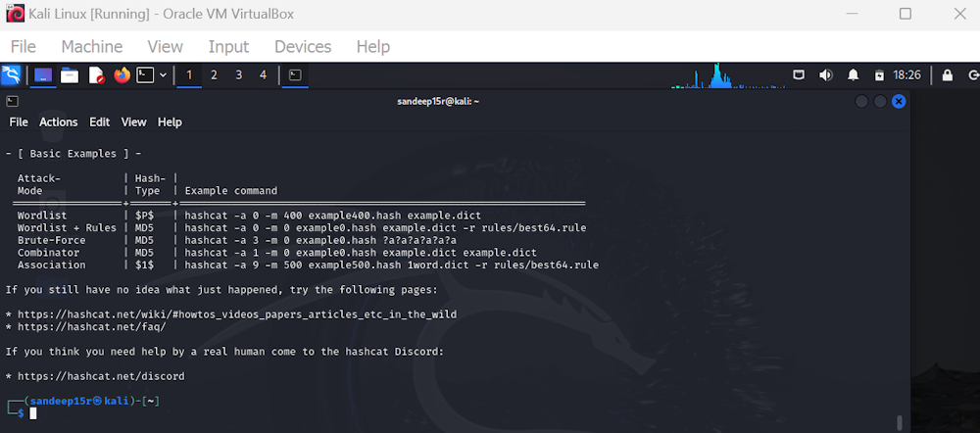The width and height of the screenshot is (980, 433).
Task: Open the Kali applications menu dragon icon
Action: point(11,75)
